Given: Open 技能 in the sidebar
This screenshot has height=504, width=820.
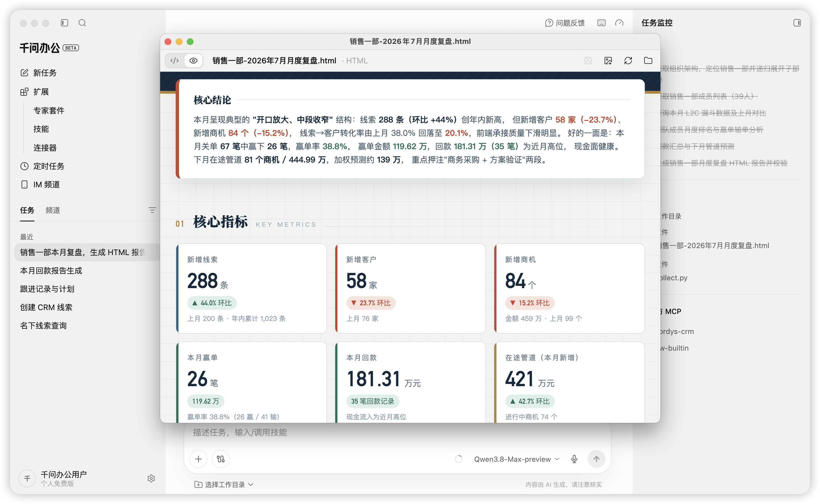Looking at the screenshot, I should (x=41, y=129).
